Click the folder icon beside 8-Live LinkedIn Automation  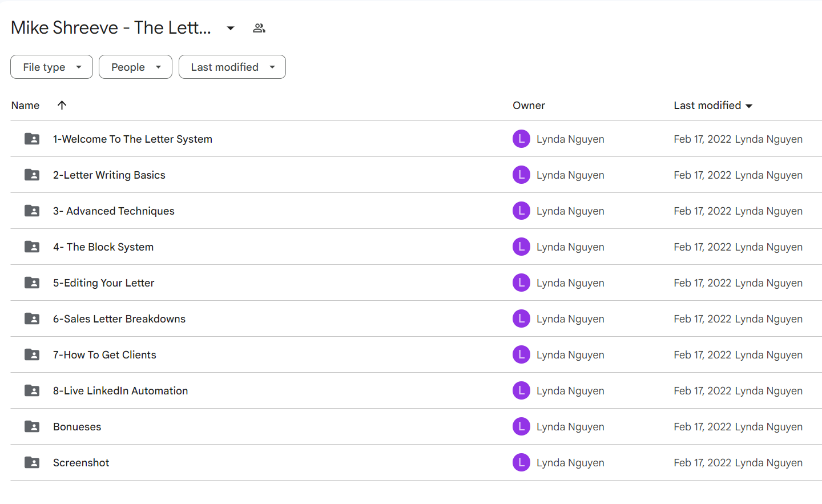point(32,390)
